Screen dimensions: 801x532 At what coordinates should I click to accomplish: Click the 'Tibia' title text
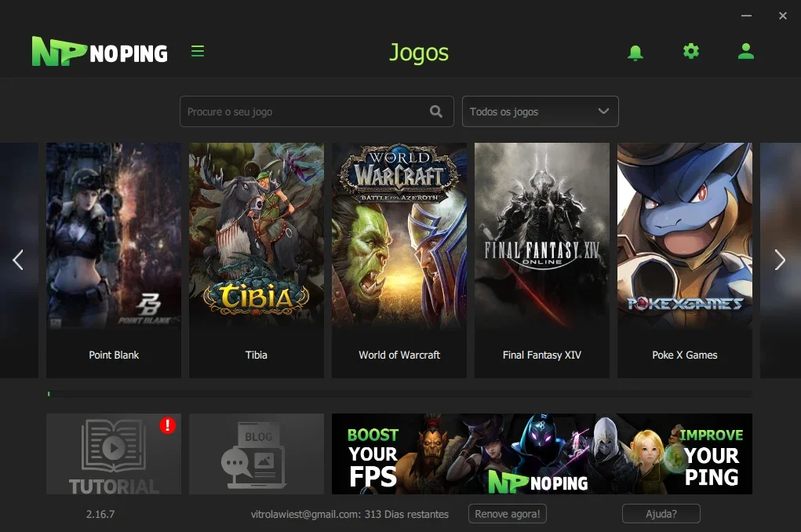click(x=257, y=355)
